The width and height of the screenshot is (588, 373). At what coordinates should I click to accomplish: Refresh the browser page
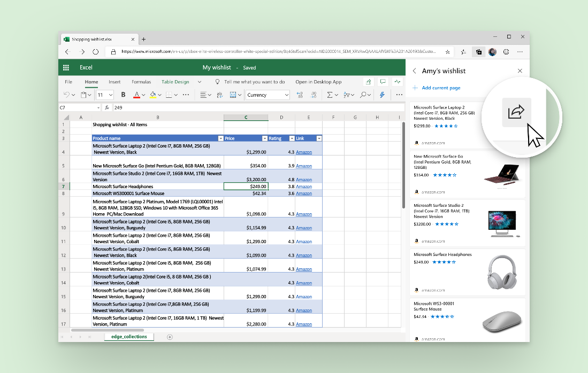coord(96,52)
